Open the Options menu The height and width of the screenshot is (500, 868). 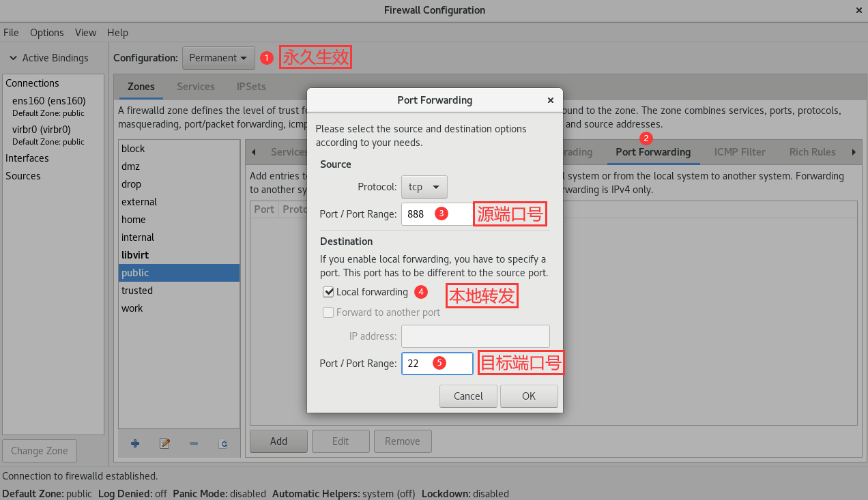click(x=47, y=32)
